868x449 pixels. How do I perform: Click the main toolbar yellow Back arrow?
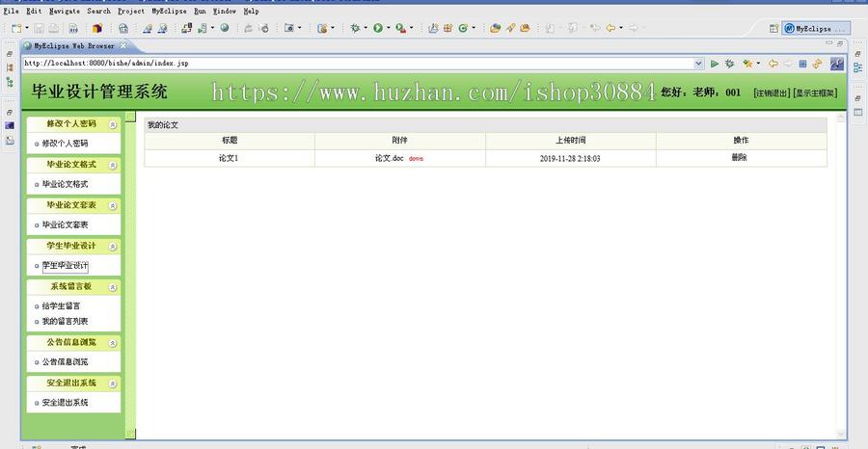pos(610,28)
